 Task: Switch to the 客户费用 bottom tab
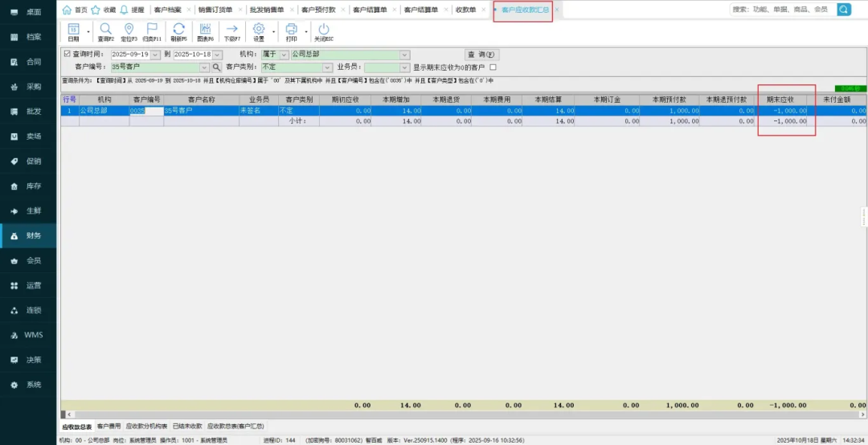pyautogui.click(x=108, y=426)
